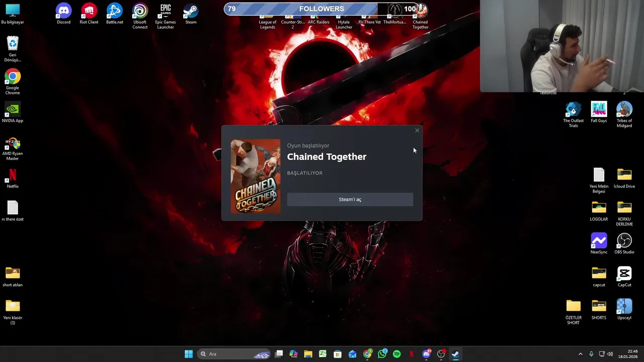Open Excel from the taskbar
This screenshot has height=362, width=644.
[323, 354]
